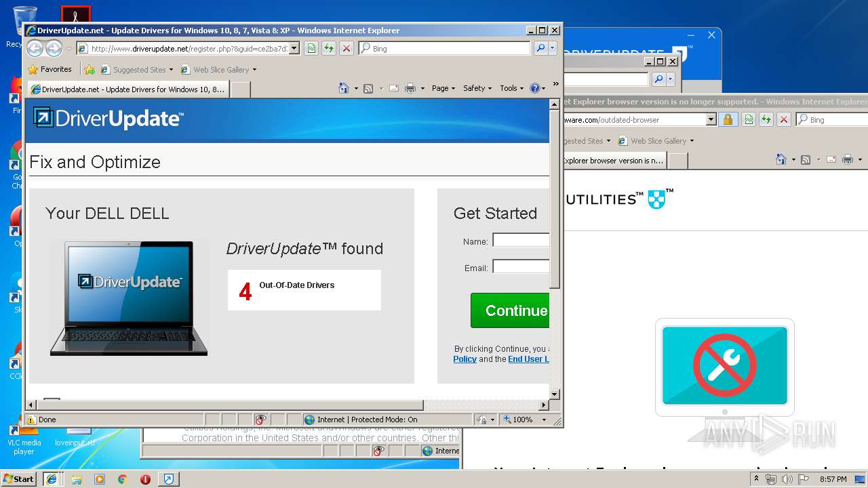This screenshot has height=488, width=868.
Task: Open the Home button dropdown arrow
Action: pyautogui.click(x=356, y=89)
